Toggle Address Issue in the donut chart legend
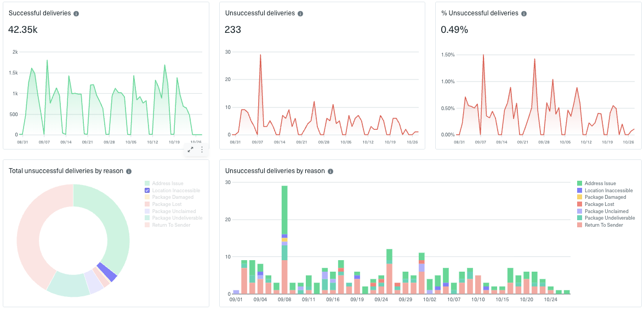Screen dimensions: 644x310 (x=164, y=183)
